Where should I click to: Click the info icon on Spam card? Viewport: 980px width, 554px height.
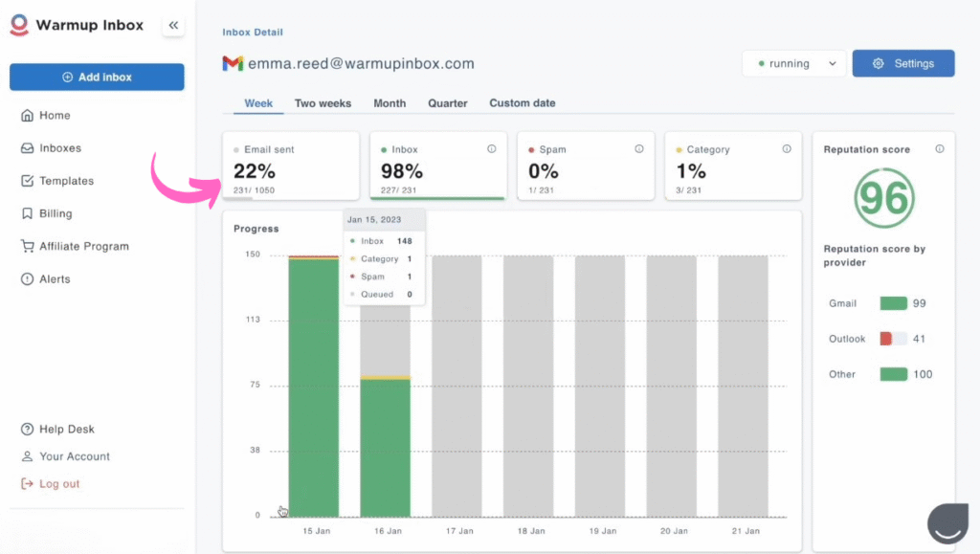point(638,149)
